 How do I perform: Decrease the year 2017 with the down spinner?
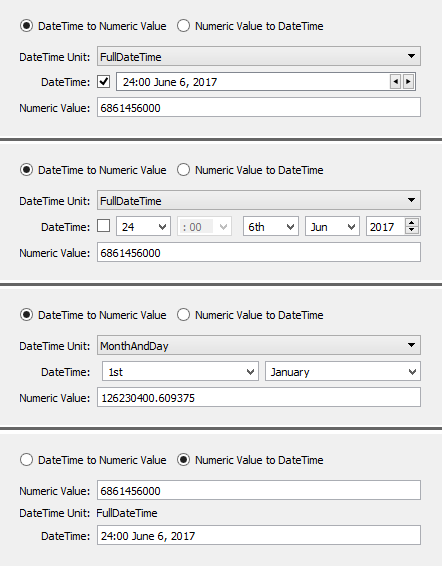[x=412, y=231]
